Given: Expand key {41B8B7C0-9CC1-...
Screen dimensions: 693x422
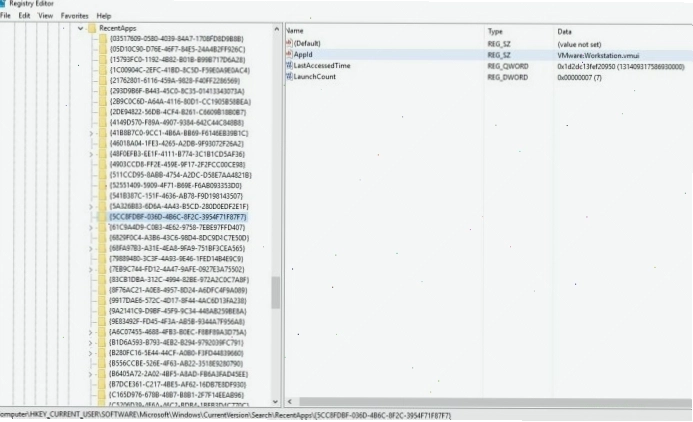Looking at the screenshot, I should [x=91, y=133].
